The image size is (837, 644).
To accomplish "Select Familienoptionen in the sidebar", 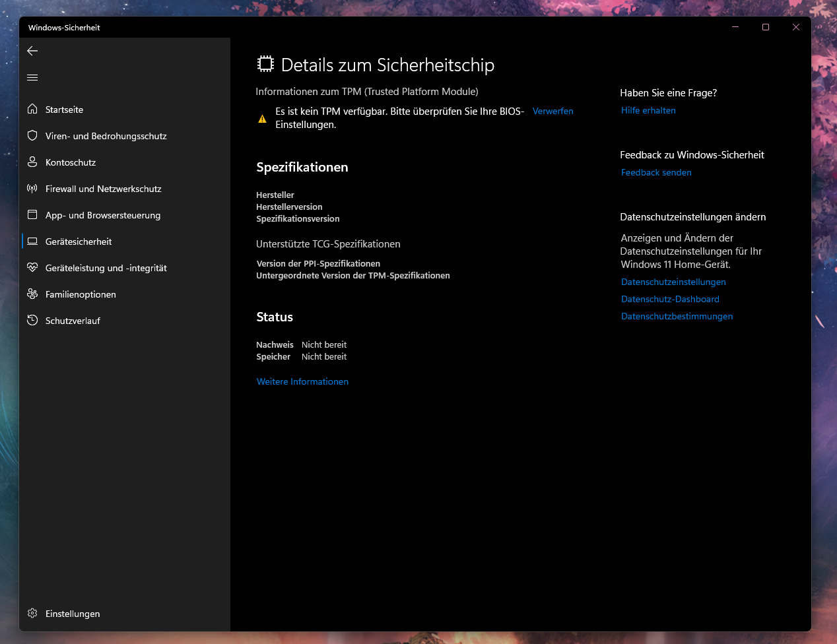I will point(81,294).
